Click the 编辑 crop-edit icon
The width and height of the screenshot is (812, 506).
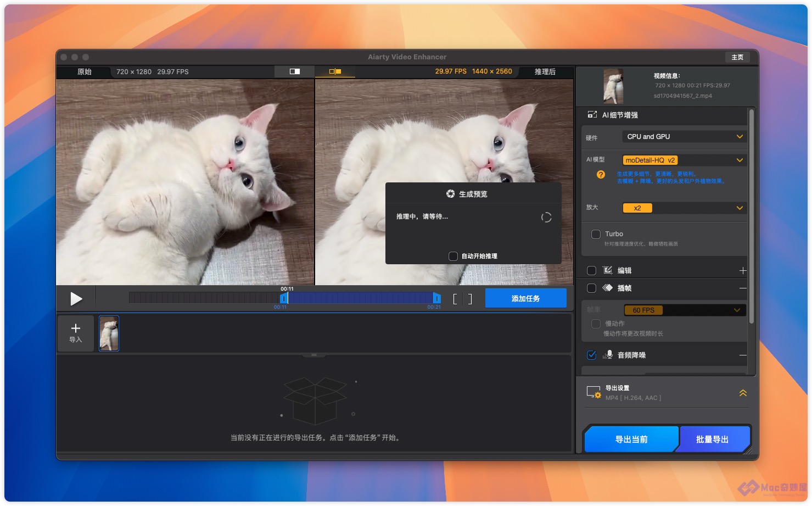607,270
